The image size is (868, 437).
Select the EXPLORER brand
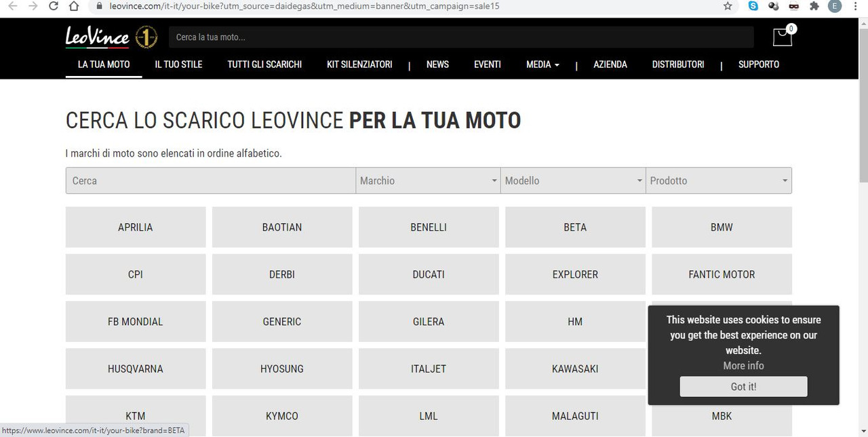575,274
